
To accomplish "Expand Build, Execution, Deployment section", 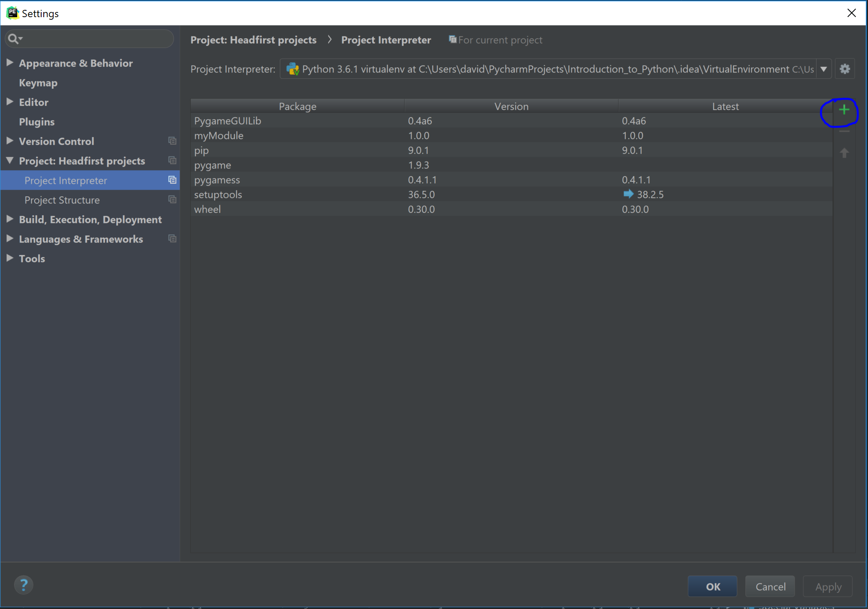I will pos(10,219).
